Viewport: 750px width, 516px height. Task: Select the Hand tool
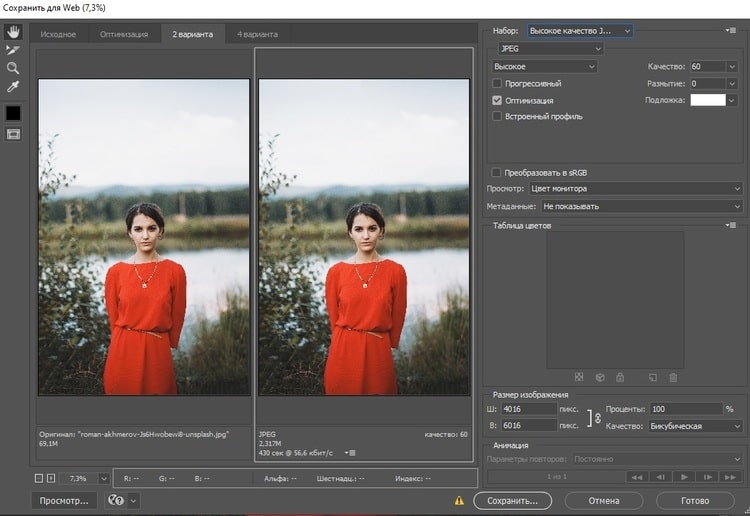pyautogui.click(x=13, y=32)
